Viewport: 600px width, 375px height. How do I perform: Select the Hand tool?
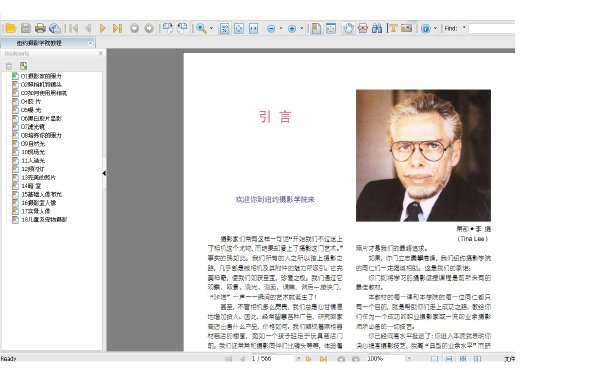coord(348,28)
